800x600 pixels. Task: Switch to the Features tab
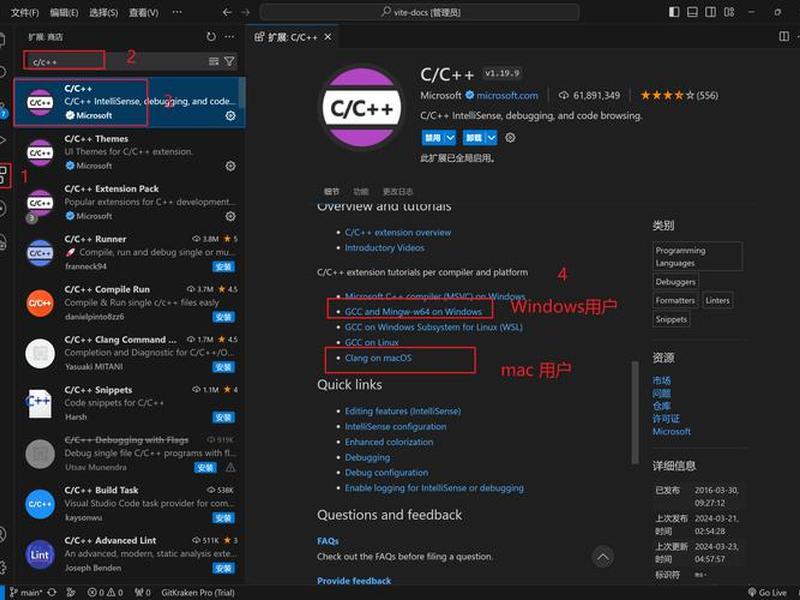click(x=361, y=191)
